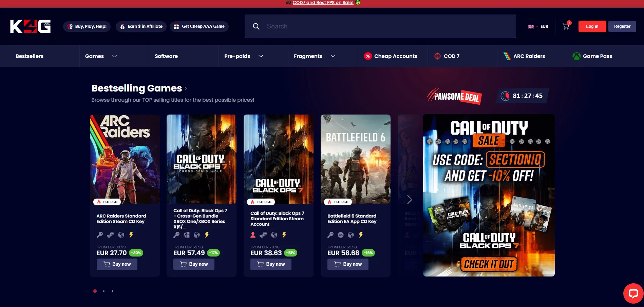
Task: Click the Cheap Accounts percent icon
Action: (x=368, y=56)
